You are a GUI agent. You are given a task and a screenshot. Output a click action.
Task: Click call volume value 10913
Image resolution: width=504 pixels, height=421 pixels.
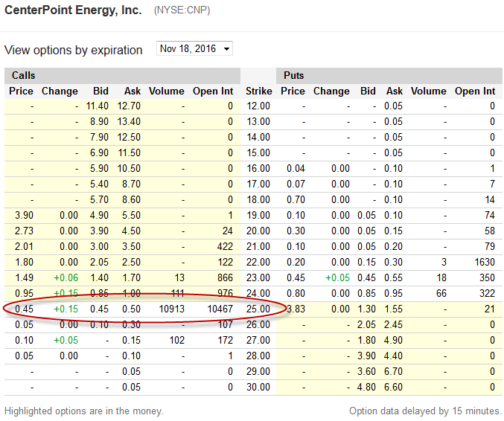coord(172,309)
